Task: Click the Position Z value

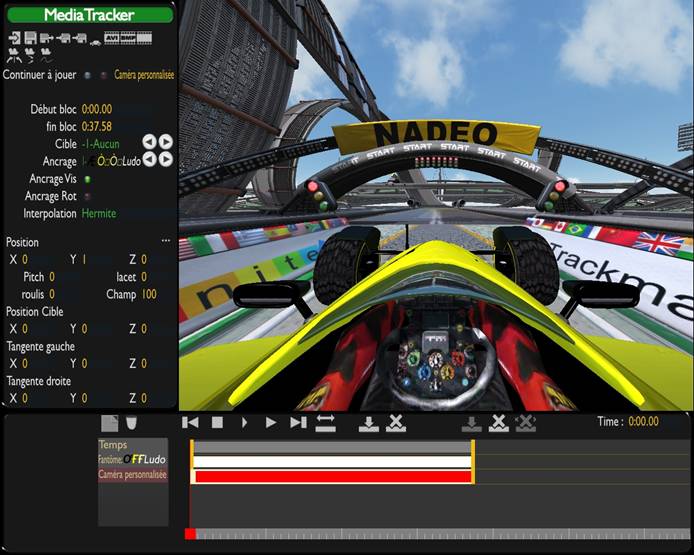Action: [x=144, y=259]
